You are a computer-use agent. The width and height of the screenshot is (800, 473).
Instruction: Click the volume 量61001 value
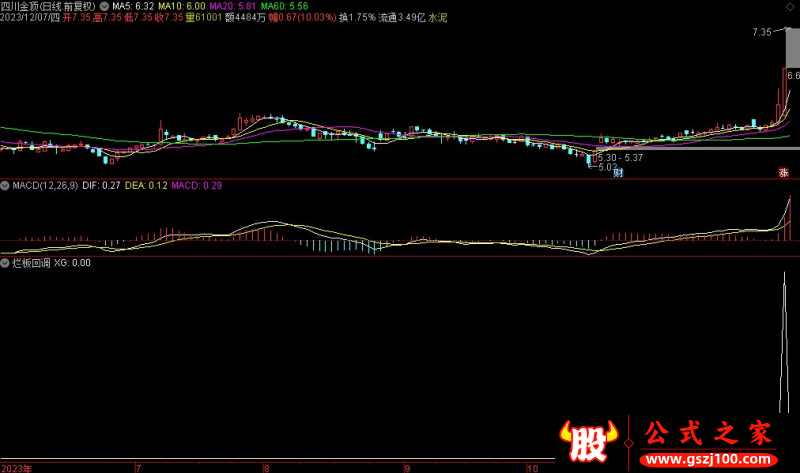click(204, 17)
